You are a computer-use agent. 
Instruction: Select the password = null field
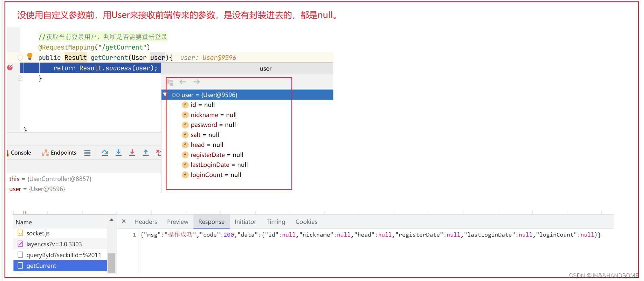[213, 125]
